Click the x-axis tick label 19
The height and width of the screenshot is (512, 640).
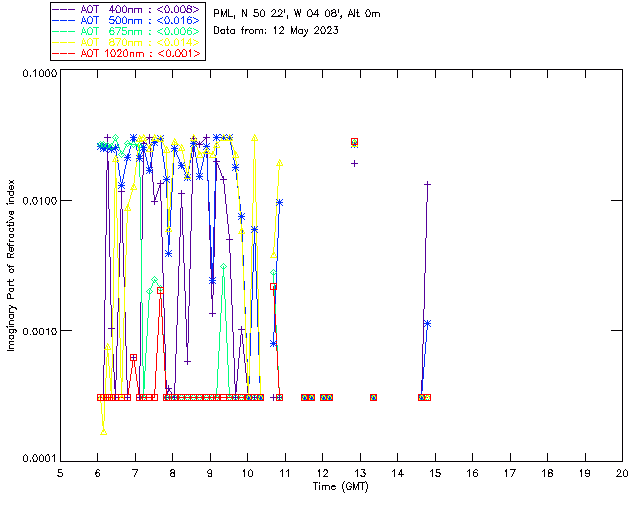tap(585, 473)
